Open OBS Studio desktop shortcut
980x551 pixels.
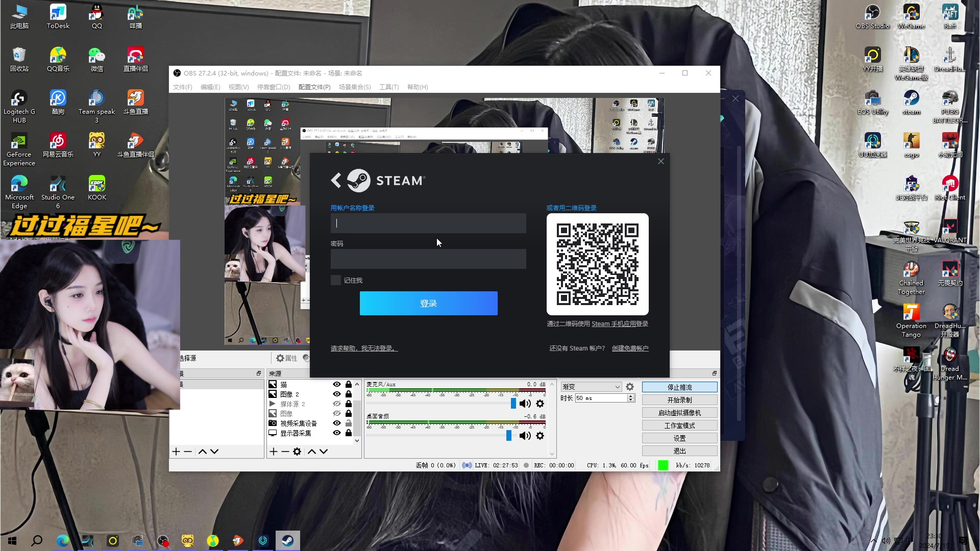tap(872, 16)
